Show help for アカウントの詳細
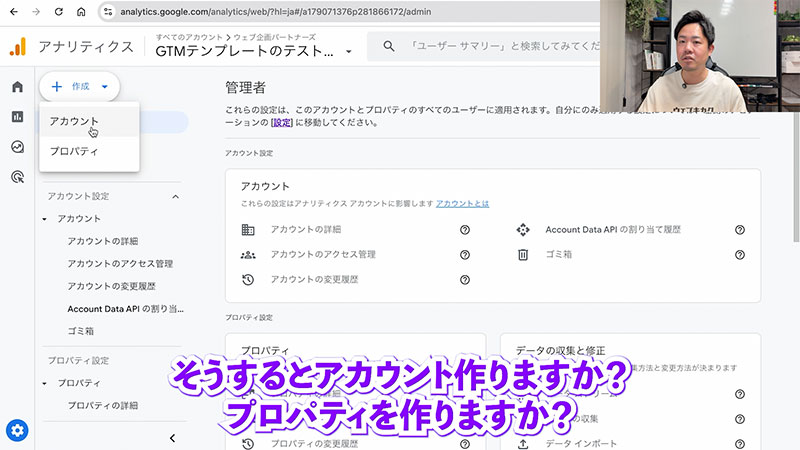This screenshot has width=800, height=450. pyautogui.click(x=465, y=230)
